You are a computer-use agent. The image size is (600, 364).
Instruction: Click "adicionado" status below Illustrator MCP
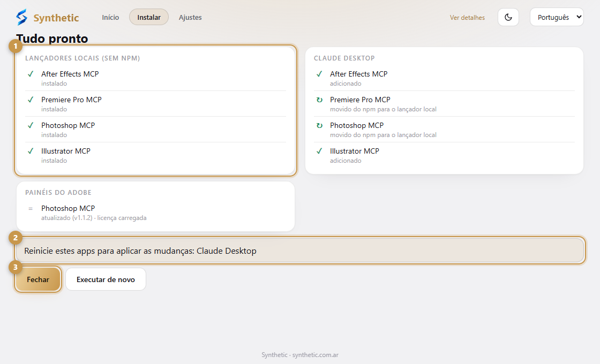click(x=346, y=161)
